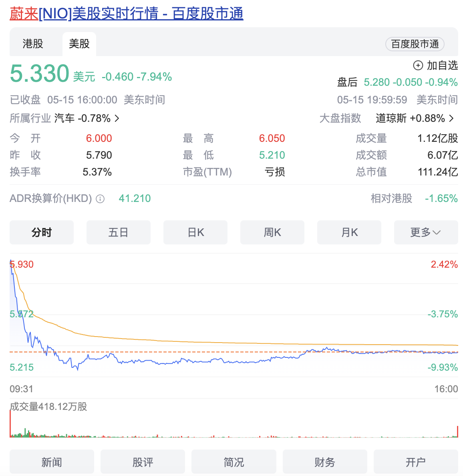Open the 新闻 section
Viewport: 463px width, 476px height.
52,462
